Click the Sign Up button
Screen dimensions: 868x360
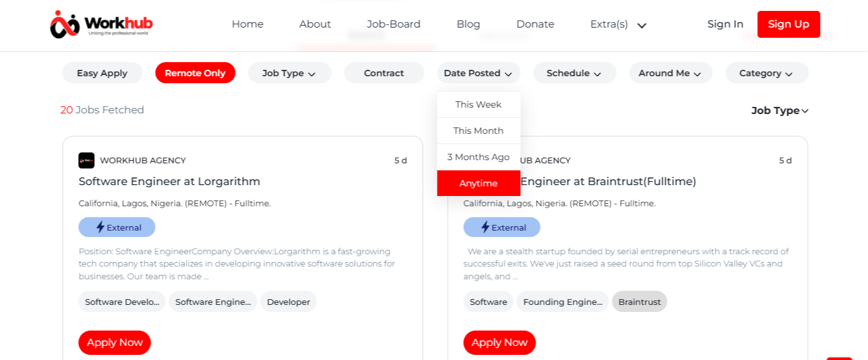789,24
